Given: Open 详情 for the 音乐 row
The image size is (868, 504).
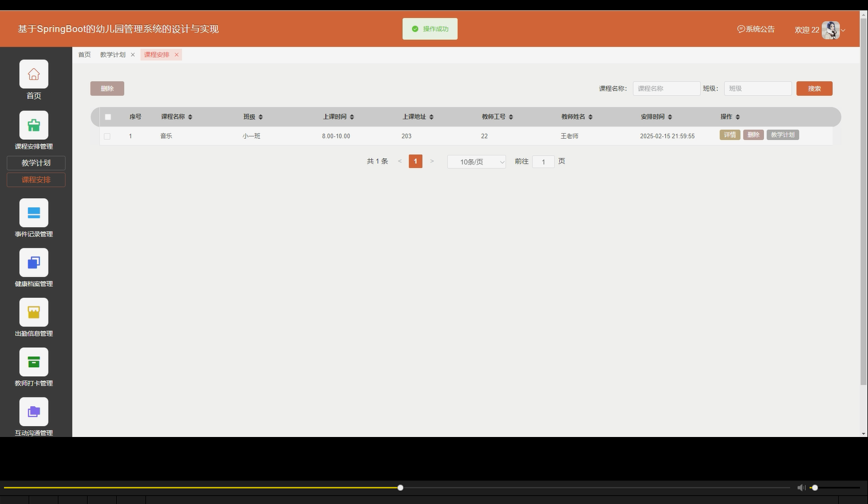Looking at the screenshot, I should (x=730, y=135).
